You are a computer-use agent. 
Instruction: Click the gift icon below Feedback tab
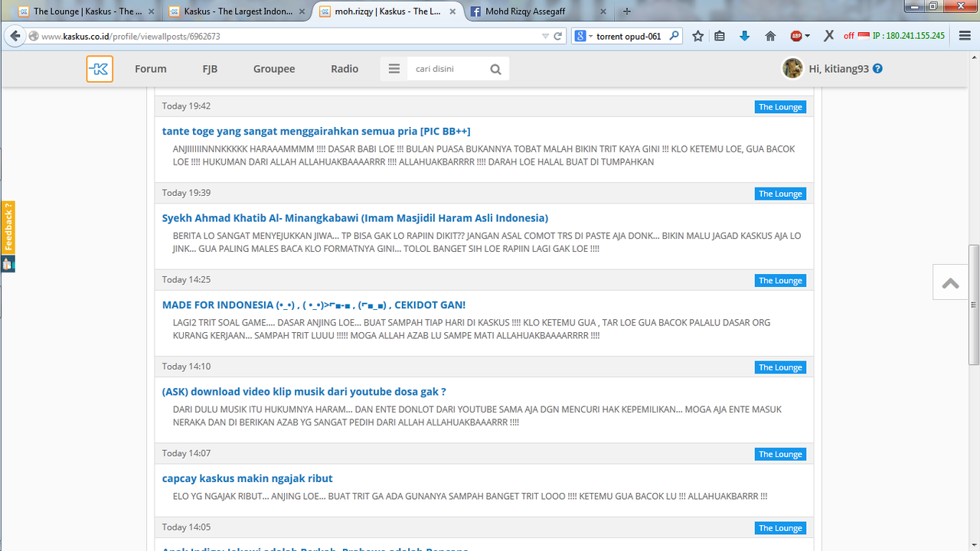tap(8, 264)
